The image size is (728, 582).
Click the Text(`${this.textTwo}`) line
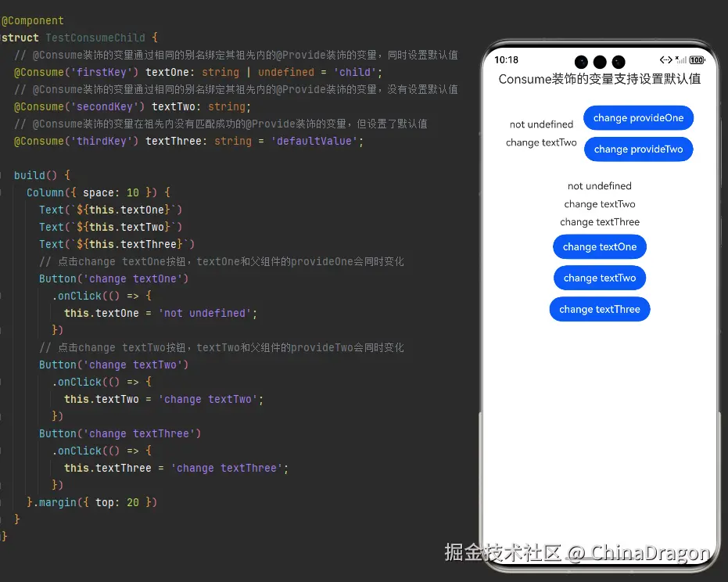(110, 227)
